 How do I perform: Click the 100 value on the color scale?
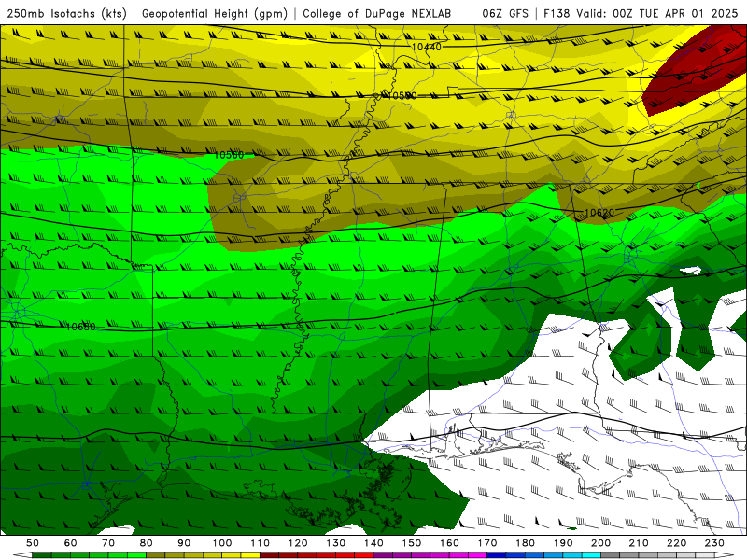click(x=222, y=543)
